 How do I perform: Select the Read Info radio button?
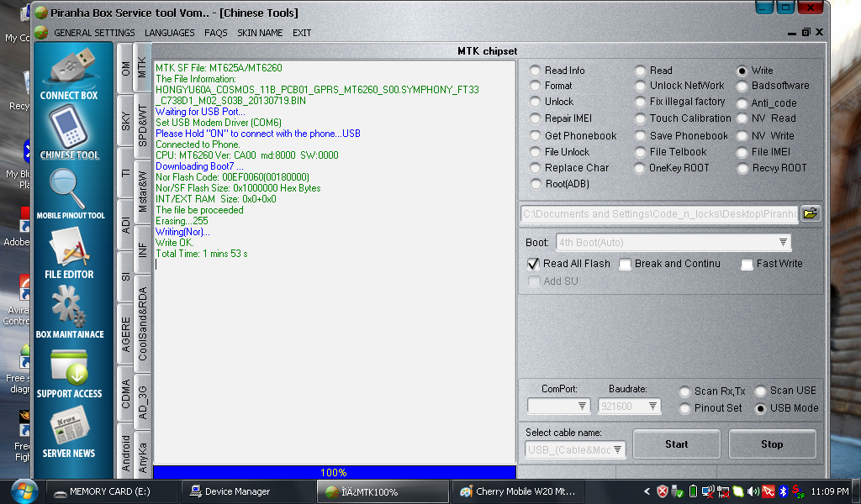tap(536, 71)
